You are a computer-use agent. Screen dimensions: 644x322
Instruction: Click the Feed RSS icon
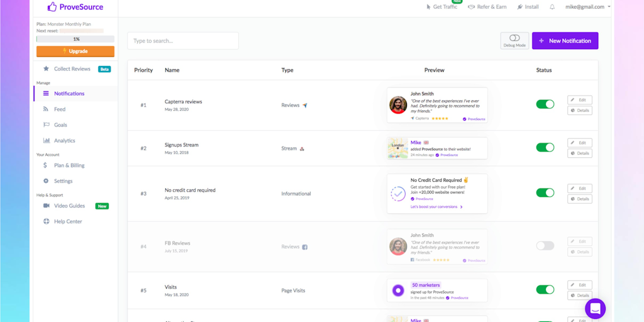[x=46, y=109]
